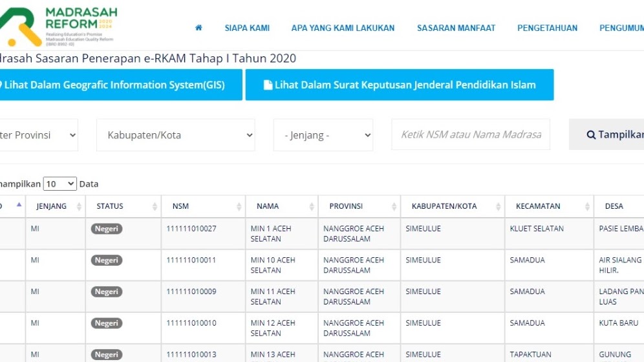Click name MIN 1 ACEH SELATAN

[x=271, y=233]
